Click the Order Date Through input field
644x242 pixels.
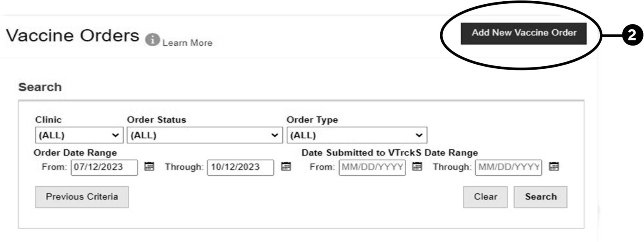coord(240,167)
